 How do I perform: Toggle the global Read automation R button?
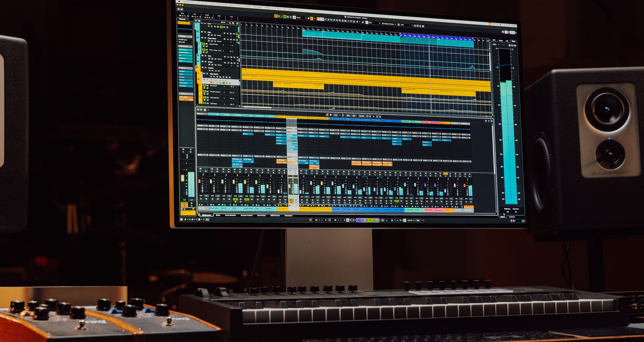point(285,16)
